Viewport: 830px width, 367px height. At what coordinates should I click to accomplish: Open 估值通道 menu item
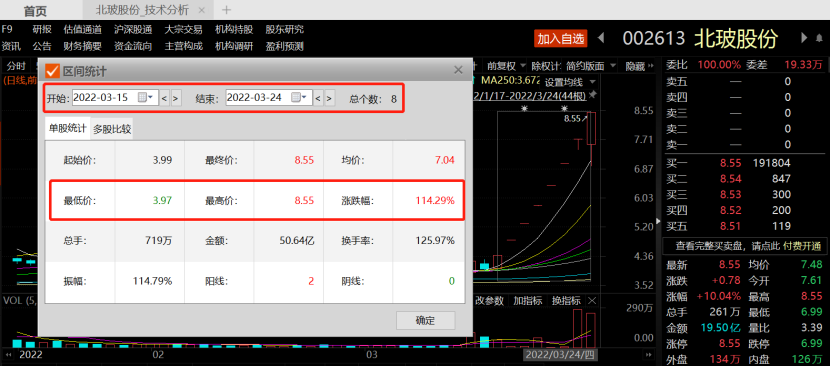tap(83, 30)
